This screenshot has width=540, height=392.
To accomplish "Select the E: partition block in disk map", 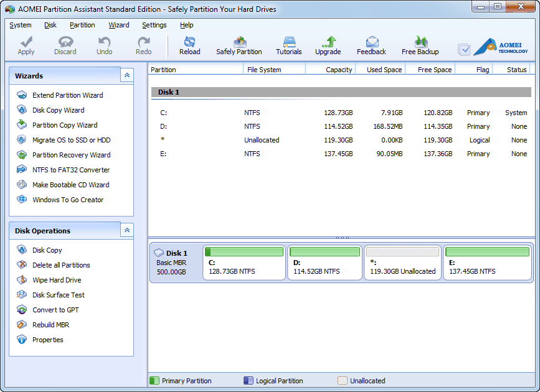I will click(487, 263).
